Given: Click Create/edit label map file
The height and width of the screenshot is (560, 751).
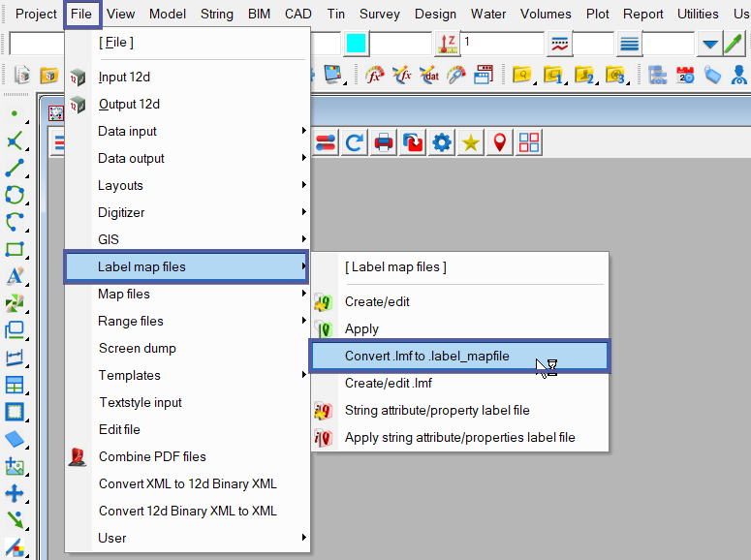Looking at the screenshot, I should 459,301.
